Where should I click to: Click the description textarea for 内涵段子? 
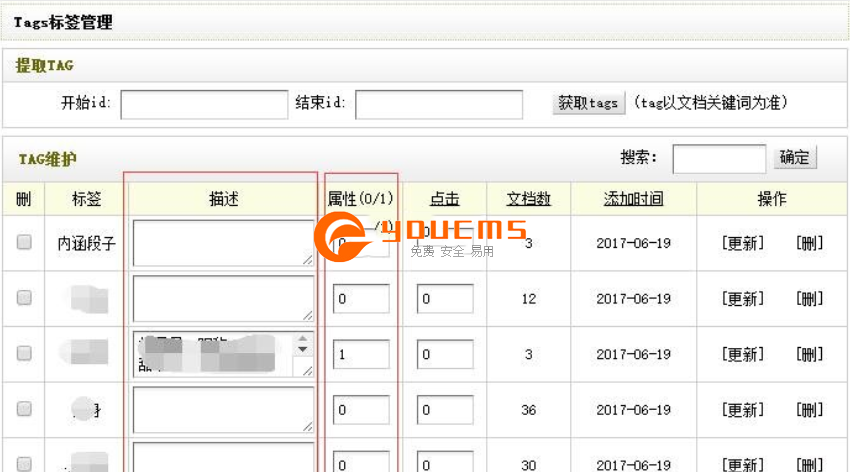click(222, 243)
